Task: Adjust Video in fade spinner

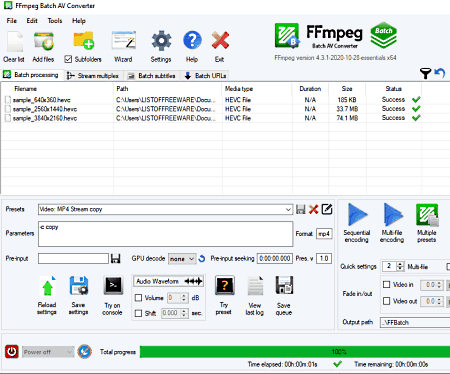Action: tap(439, 284)
